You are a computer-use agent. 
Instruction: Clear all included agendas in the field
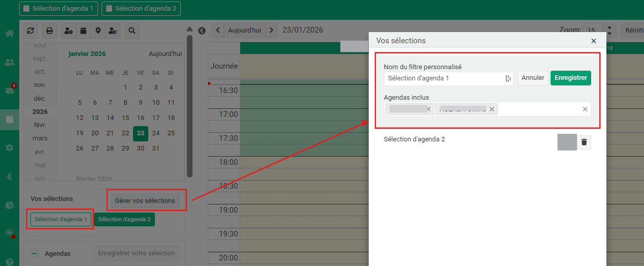pos(585,109)
